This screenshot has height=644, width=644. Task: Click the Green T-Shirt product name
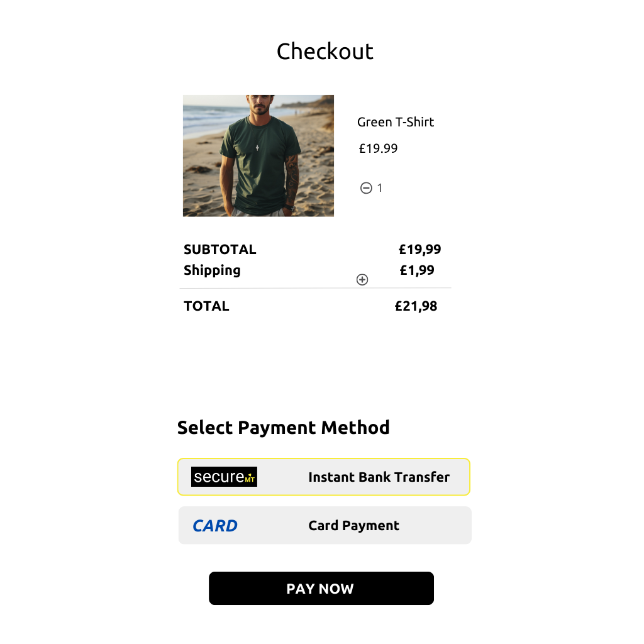pyautogui.click(x=396, y=122)
